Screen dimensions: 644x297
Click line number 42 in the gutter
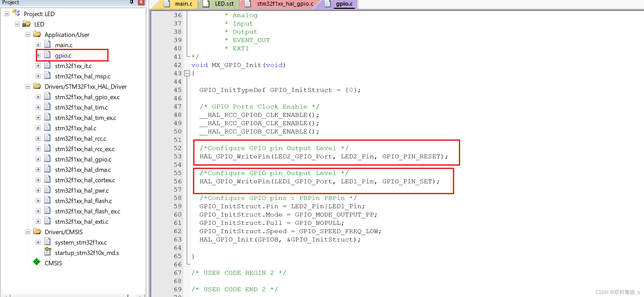[x=178, y=65]
